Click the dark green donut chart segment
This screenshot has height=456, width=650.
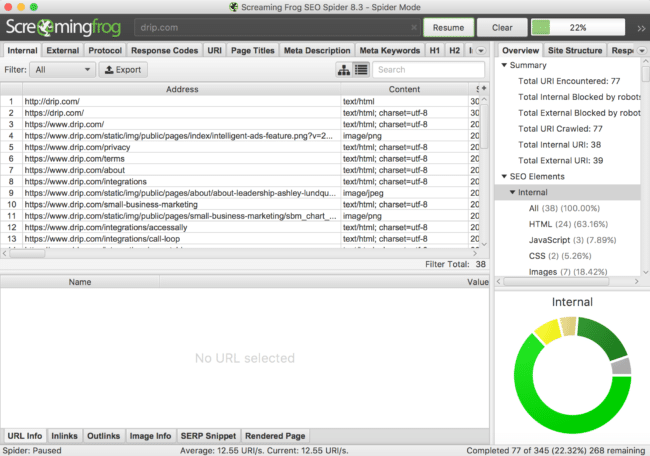coord(604,336)
